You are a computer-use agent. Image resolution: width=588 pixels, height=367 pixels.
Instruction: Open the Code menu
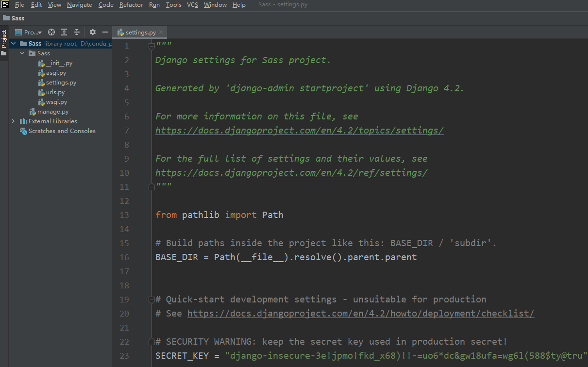click(x=106, y=5)
